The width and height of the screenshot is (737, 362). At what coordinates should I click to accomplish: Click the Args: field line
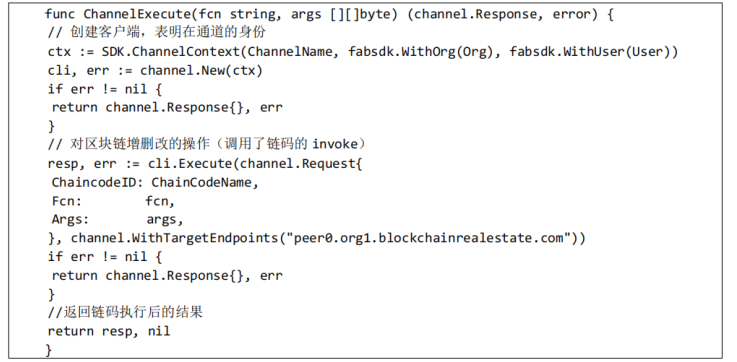pos(118,220)
